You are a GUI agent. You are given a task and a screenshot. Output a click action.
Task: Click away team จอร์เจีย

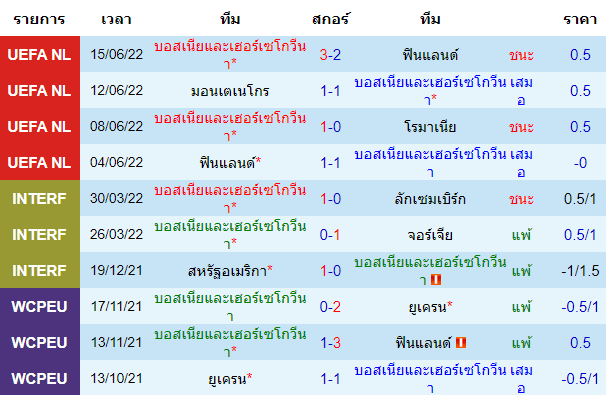(430, 235)
